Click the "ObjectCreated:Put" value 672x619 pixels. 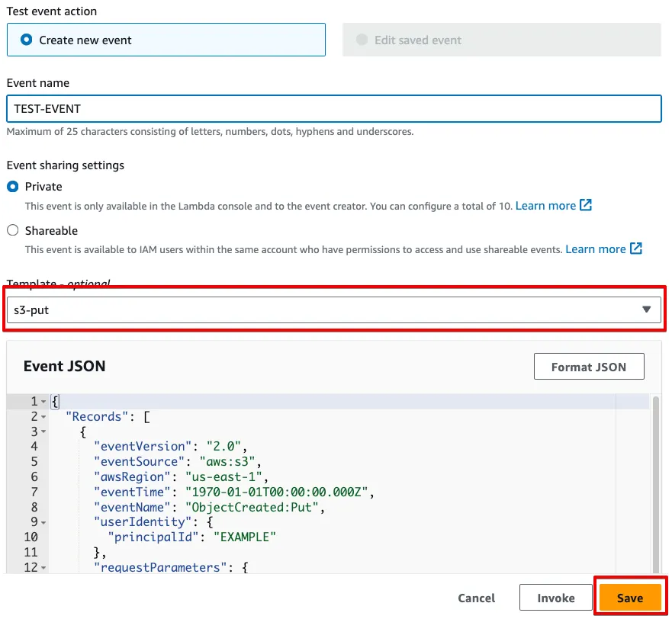coord(252,507)
